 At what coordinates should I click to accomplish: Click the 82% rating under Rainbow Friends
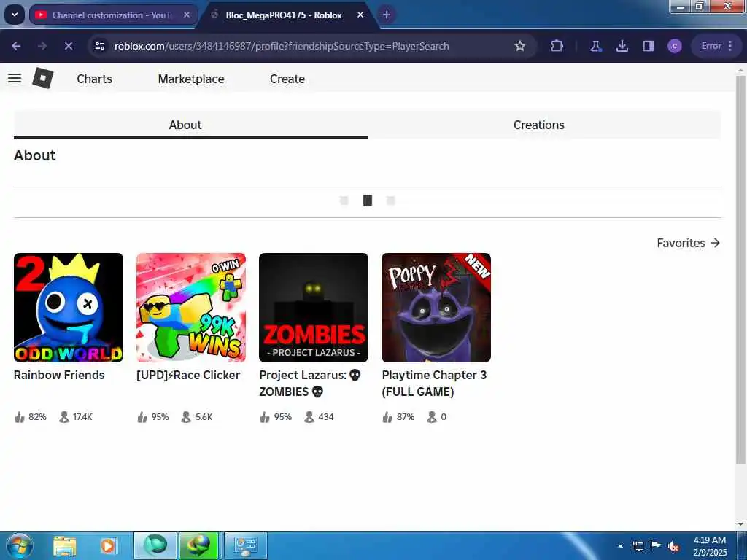tap(31, 417)
